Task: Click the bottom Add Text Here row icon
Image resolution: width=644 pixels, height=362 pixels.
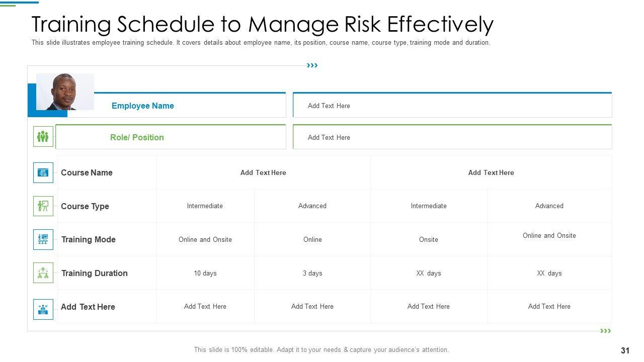Action: 43,309
